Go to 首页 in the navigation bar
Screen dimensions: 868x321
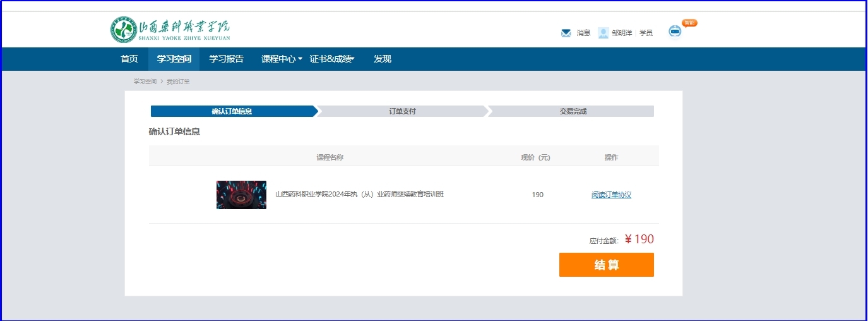[x=129, y=59]
